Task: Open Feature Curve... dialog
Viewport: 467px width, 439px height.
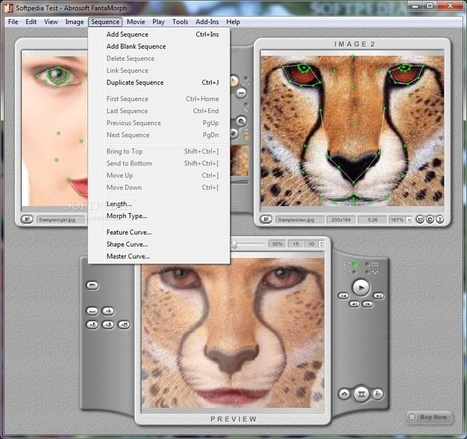Action: click(x=159, y=232)
